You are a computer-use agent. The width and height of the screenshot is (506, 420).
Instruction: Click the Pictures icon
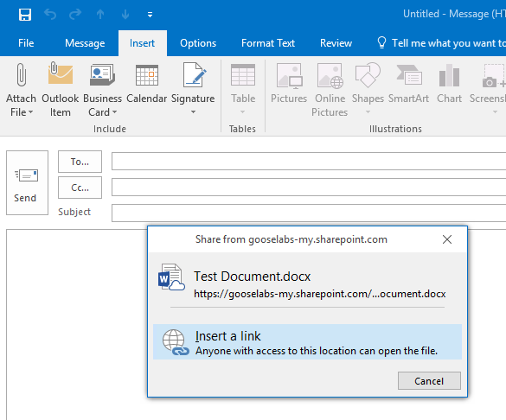click(290, 76)
